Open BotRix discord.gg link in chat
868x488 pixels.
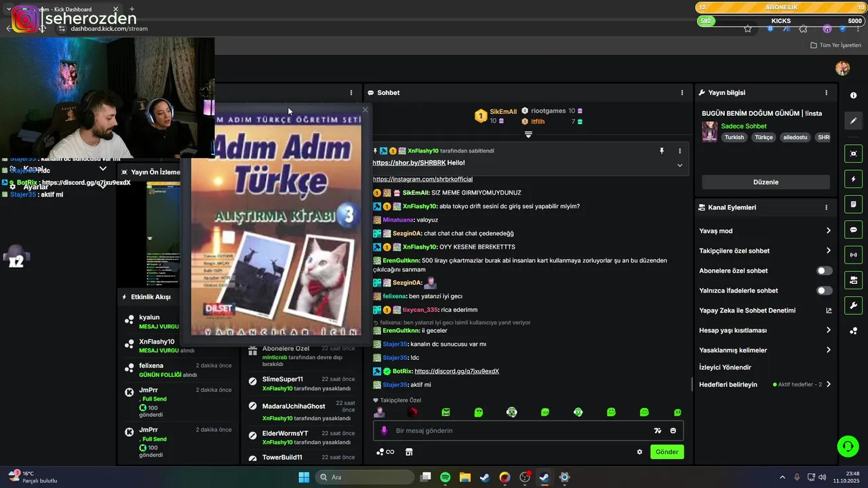[x=456, y=371]
